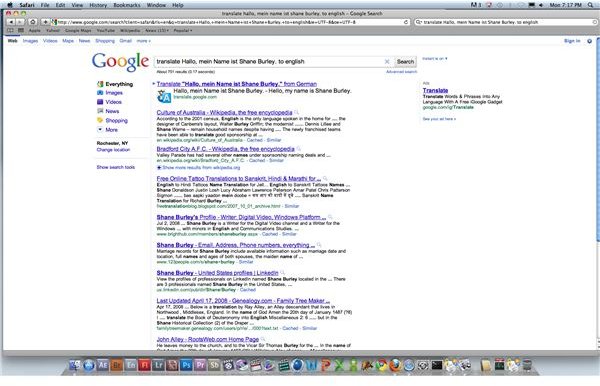This screenshot has width=600, height=386.
Task: Open the History menu
Action: (x=98, y=5)
